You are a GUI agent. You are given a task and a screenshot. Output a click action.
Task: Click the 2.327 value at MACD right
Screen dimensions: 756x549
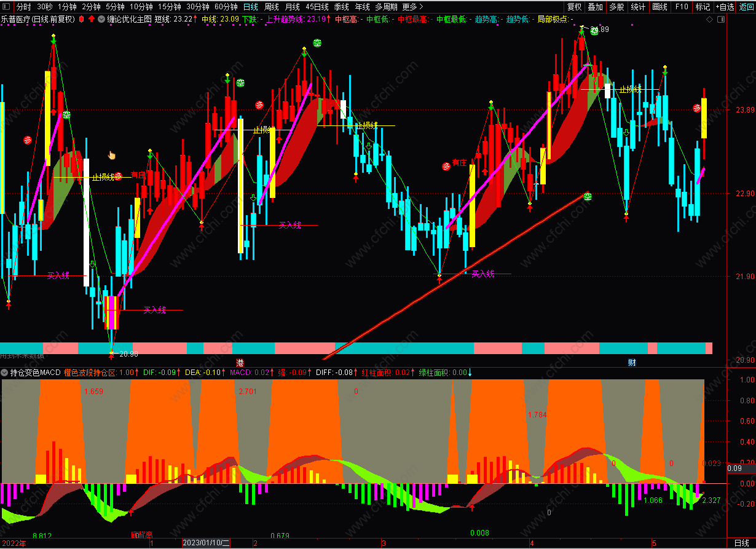(x=711, y=500)
